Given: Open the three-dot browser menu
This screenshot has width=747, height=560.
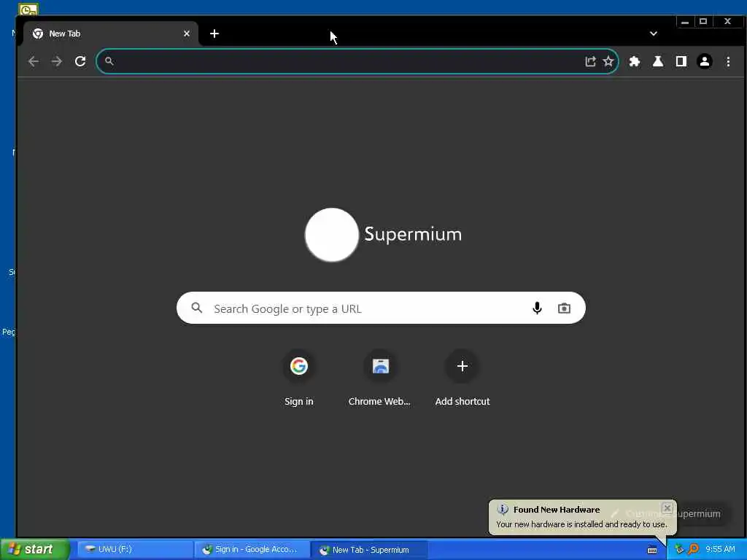Looking at the screenshot, I should [x=728, y=61].
